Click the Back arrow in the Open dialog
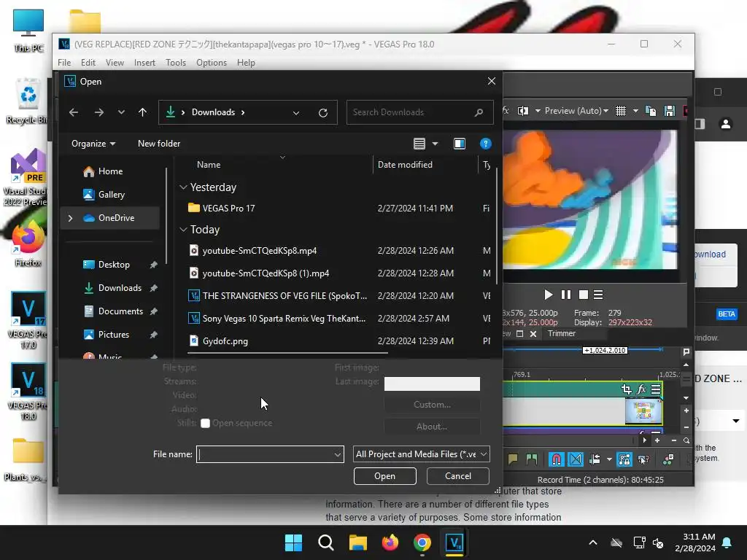Image resolution: width=747 pixels, height=560 pixels. click(74, 112)
